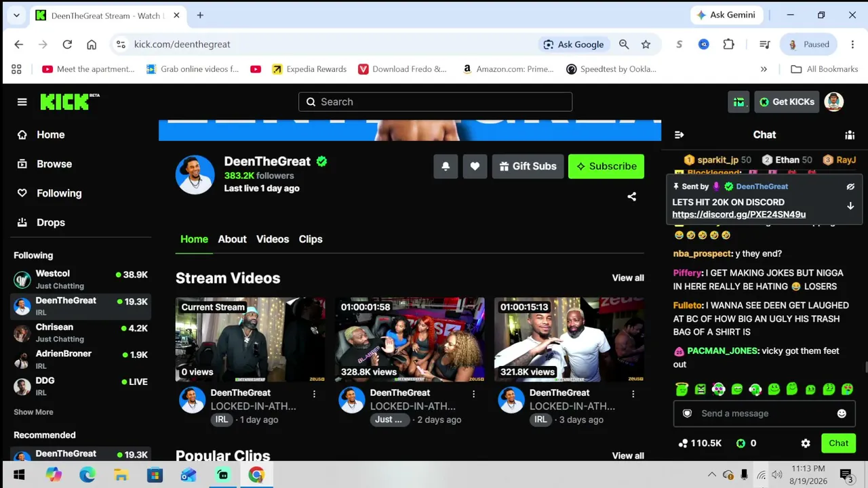Show more followed channels

[x=33, y=412]
